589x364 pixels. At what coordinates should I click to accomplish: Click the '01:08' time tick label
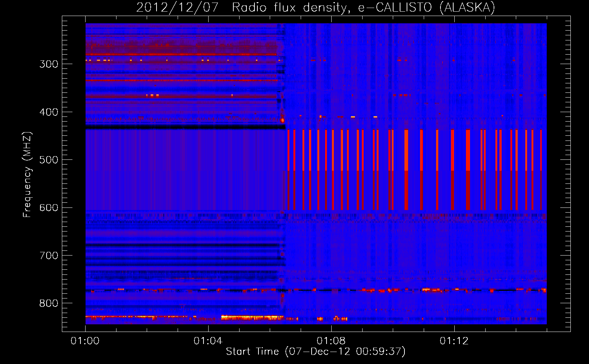[x=331, y=341]
